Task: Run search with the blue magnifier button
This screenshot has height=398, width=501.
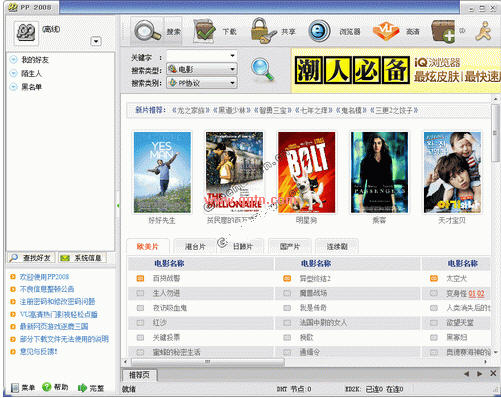Action: pyautogui.click(x=263, y=69)
